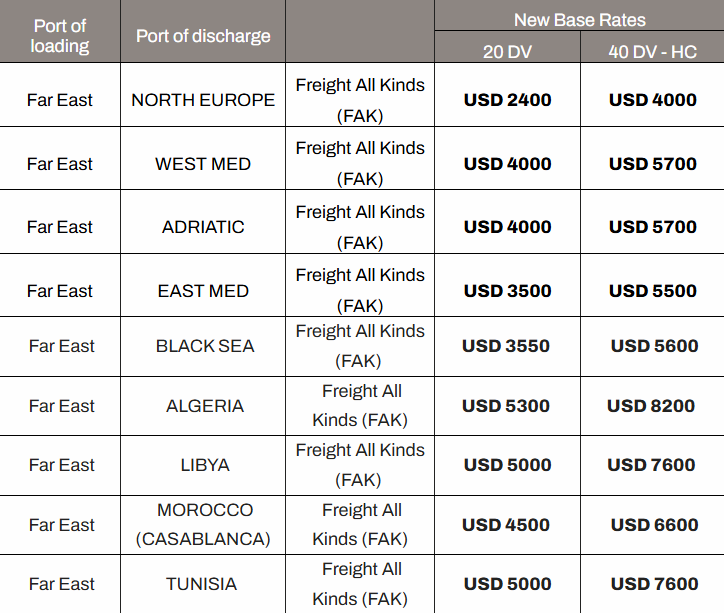
Task: Select the ADRIATIC destination cell
Action: [203, 227]
